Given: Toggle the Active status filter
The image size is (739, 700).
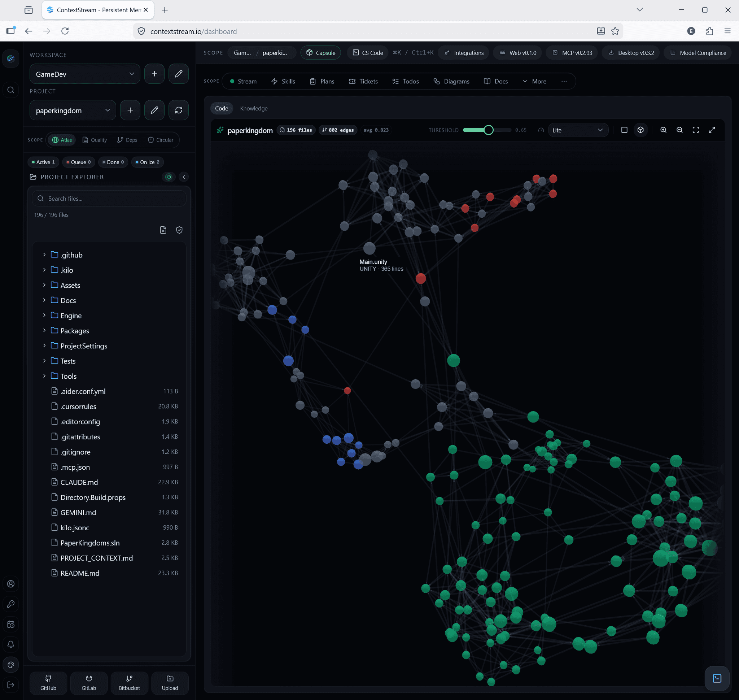Looking at the screenshot, I should tap(43, 162).
